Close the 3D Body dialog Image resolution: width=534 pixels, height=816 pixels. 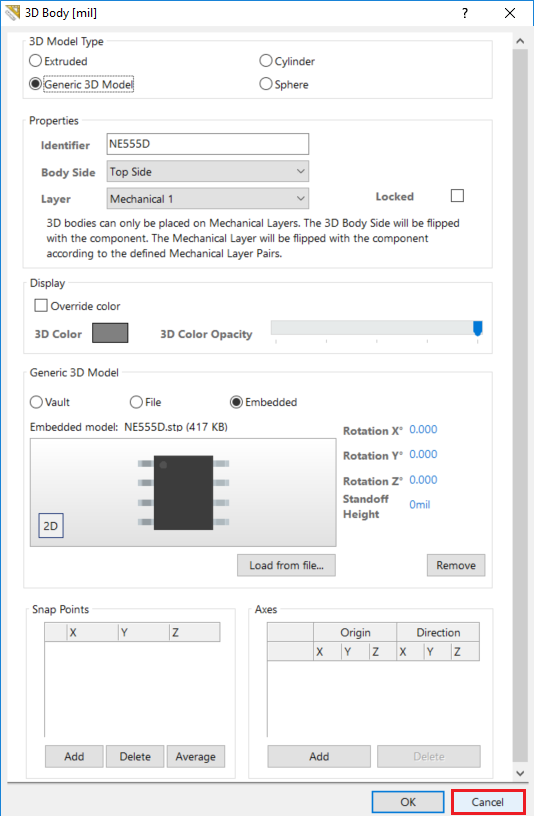(510, 13)
